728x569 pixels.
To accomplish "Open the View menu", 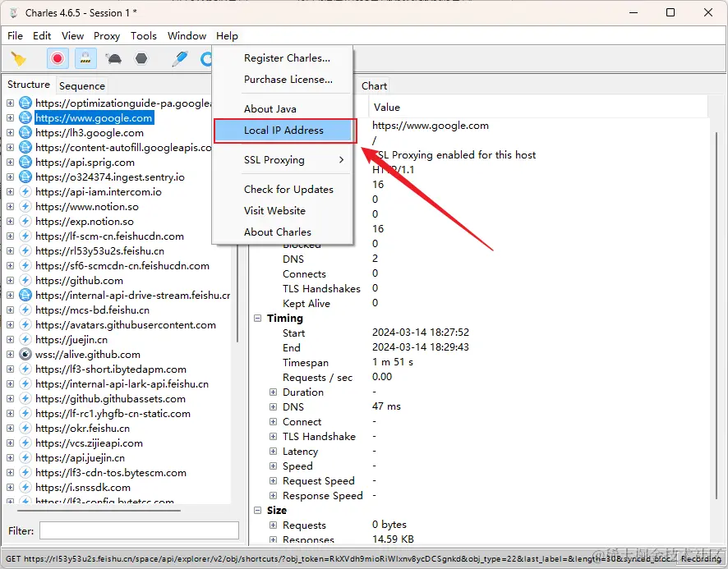I will tap(72, 36).
